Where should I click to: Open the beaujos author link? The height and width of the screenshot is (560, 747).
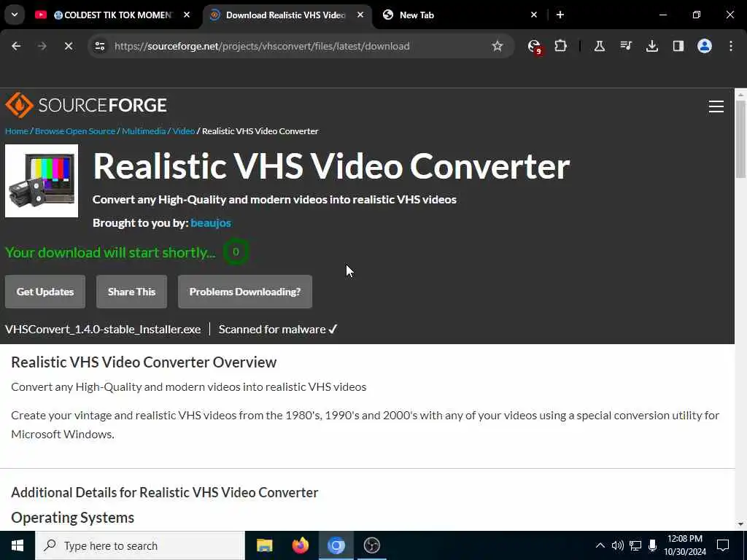[x=211, y=223]
